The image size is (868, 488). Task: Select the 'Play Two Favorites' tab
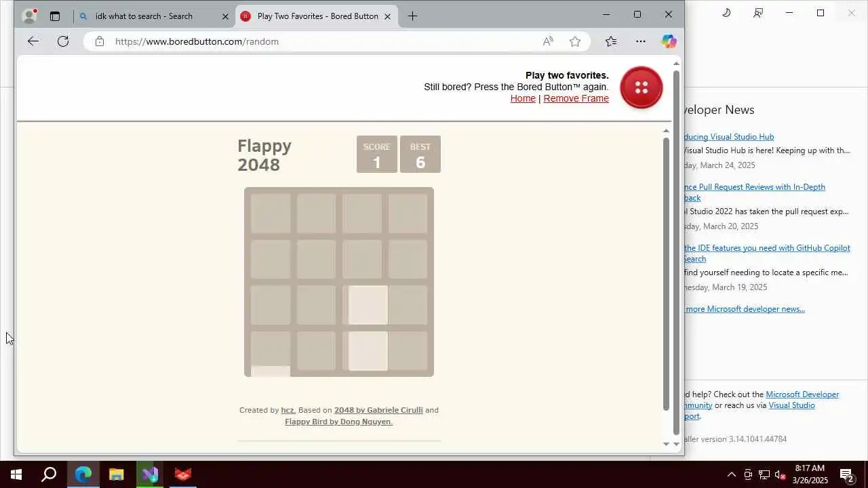(x=317, y=16)
